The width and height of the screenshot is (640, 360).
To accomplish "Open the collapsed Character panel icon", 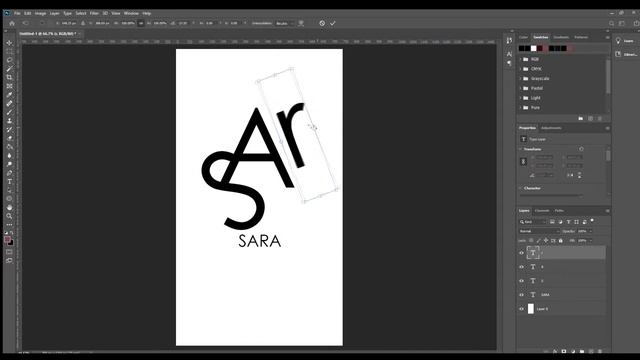I will click(x=509, y=54).
